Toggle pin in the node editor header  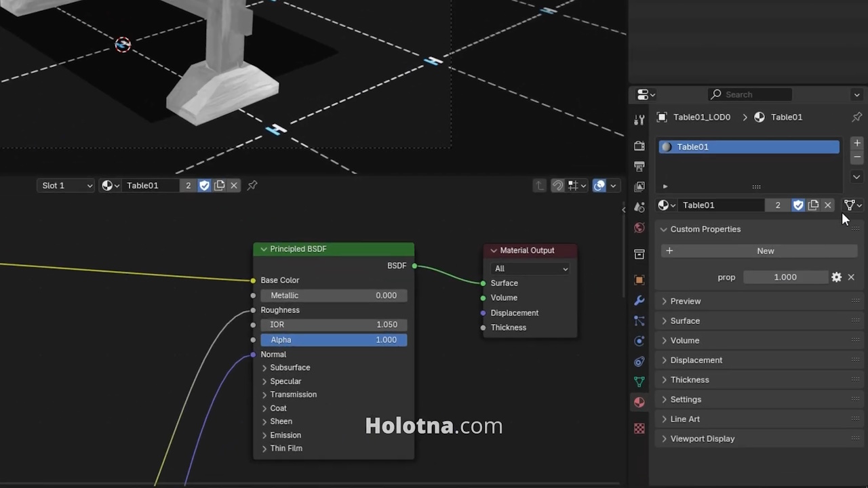click(x=252, y=185)
